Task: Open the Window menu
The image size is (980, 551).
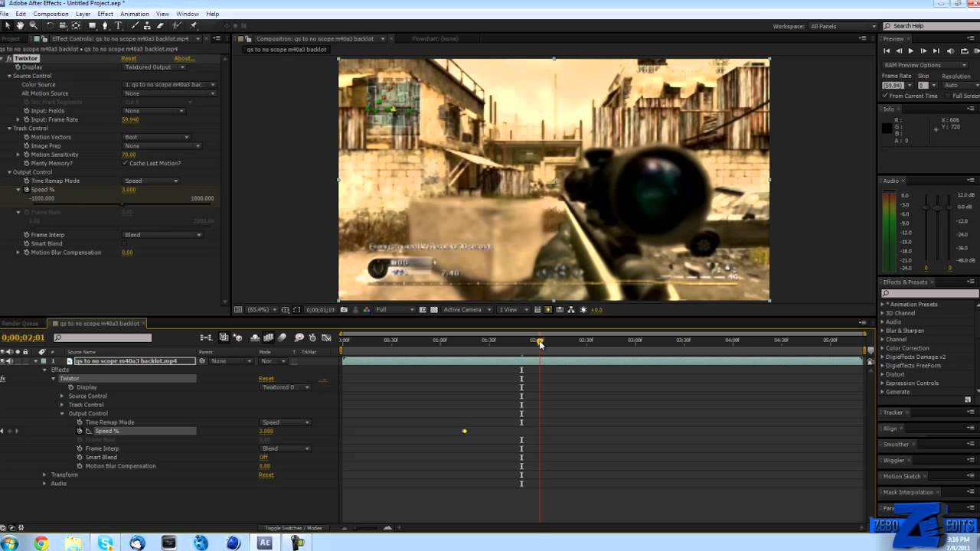Action: tap(188, 14)
